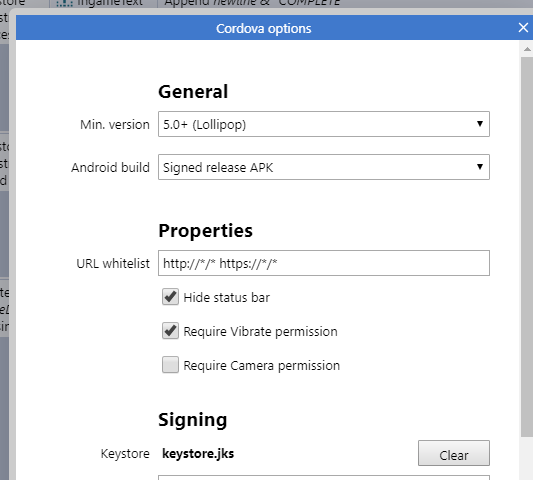Screen dimensions: 533x480
Task: Disable Require Vibrate permission checkbox
Action: pos(170,331)
